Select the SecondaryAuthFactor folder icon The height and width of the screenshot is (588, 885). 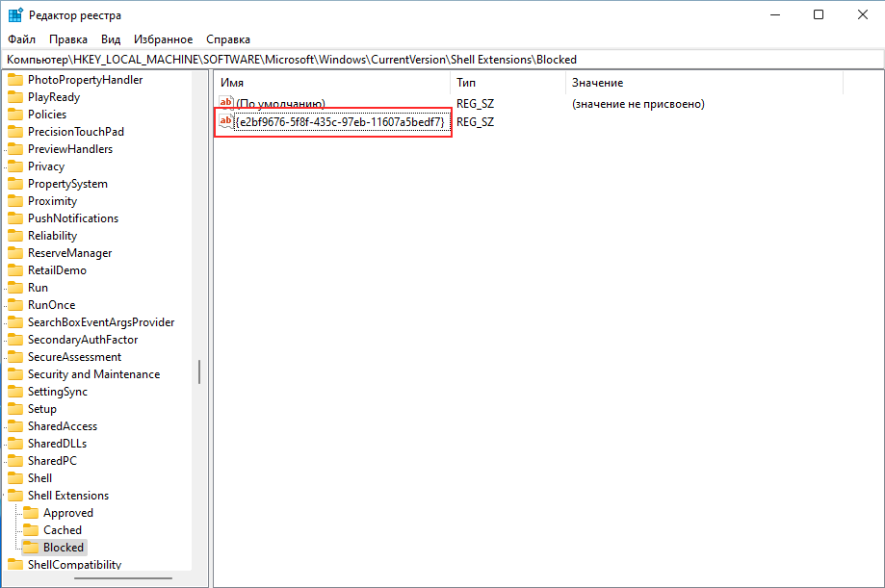coord(15,339)
